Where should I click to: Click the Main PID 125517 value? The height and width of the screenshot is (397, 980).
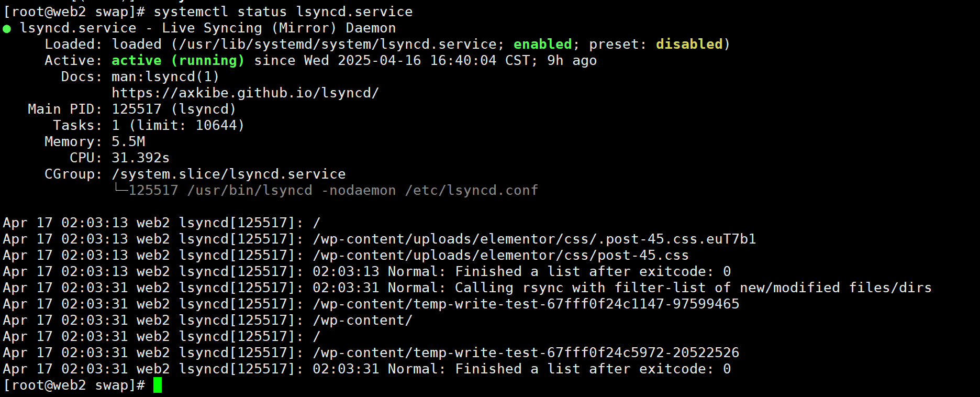137,109
